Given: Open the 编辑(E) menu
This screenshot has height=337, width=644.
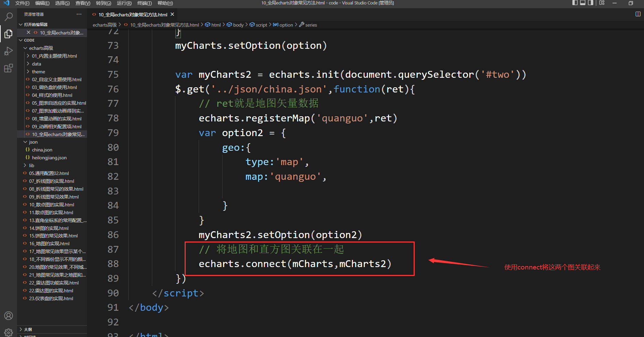Looking at the screenshot, I should (42, 3).
